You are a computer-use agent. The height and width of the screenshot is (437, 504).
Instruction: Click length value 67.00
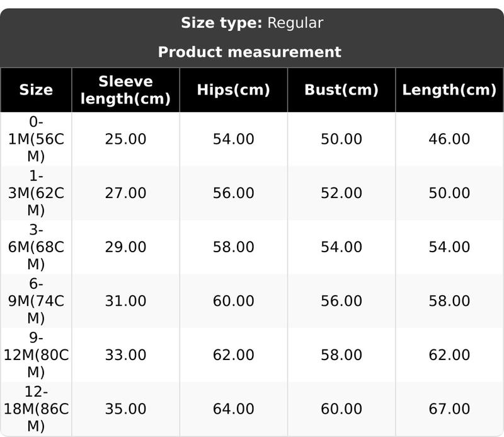coord(449,409)
